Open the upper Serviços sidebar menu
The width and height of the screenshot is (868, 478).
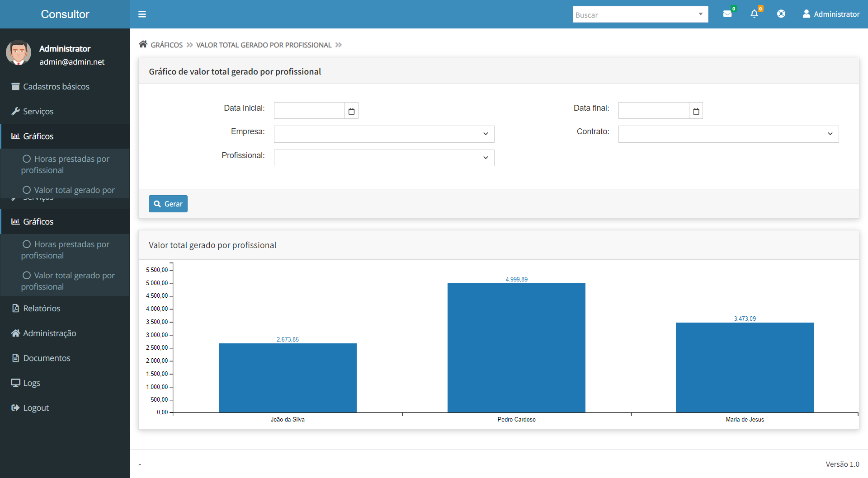coord(65,111)
